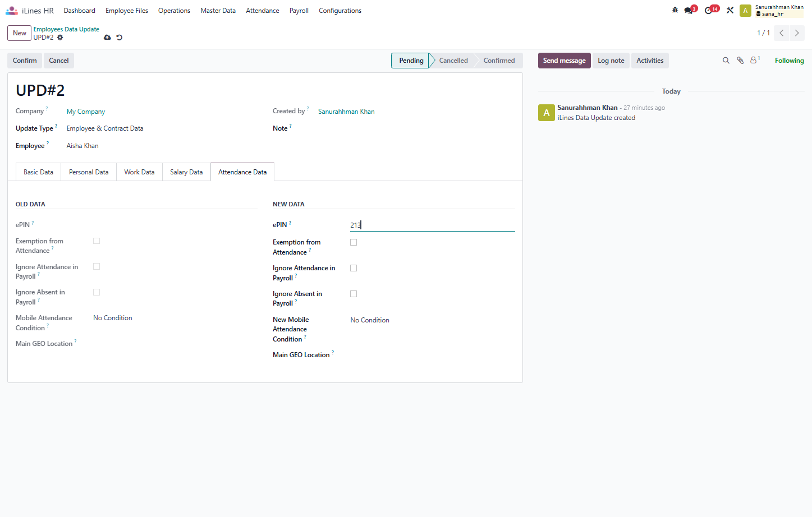Click the Cancel button
This screenshot has width=812, height=517.
tap(59, 61)
